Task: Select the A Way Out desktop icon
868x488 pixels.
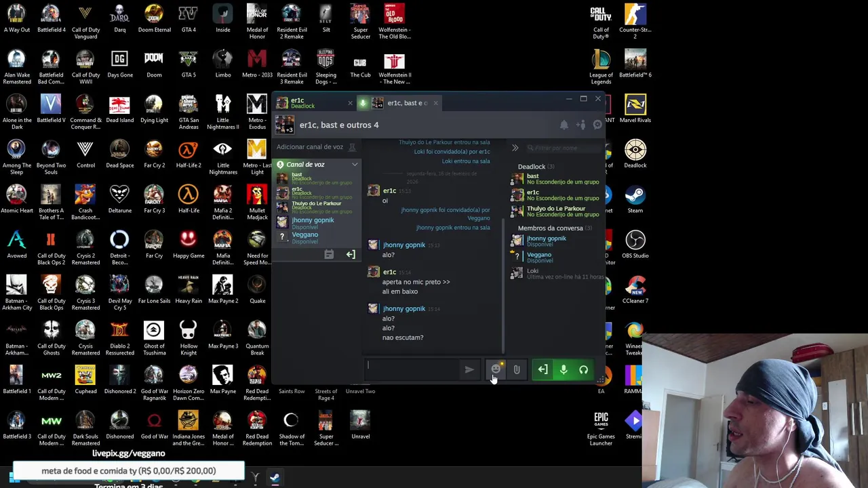Action: coord(16,19)
